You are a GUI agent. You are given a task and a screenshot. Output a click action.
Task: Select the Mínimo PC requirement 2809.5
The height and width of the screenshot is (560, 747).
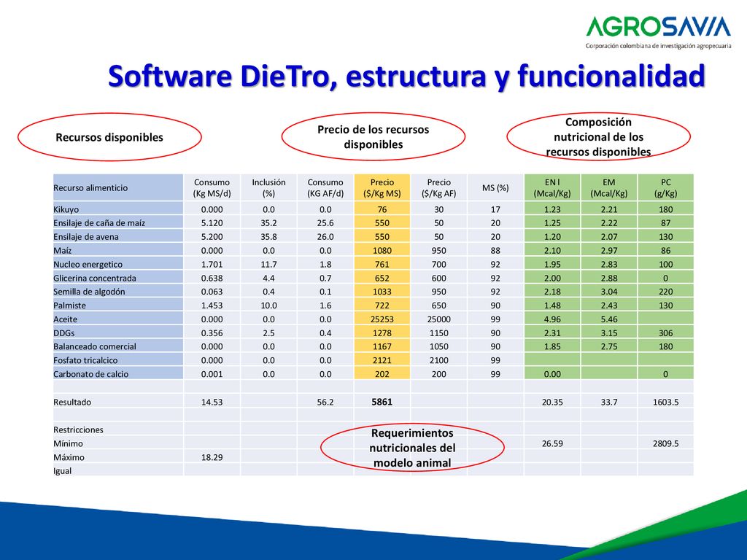click(665, 443)
